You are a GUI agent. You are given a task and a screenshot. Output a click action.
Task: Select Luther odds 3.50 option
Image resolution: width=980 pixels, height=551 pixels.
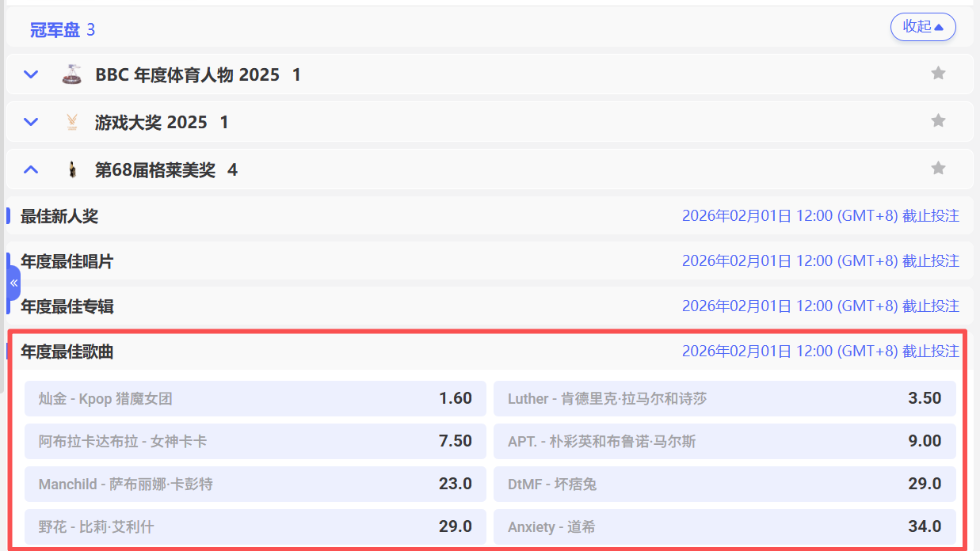pyautogui.click(x=724, y=398)
